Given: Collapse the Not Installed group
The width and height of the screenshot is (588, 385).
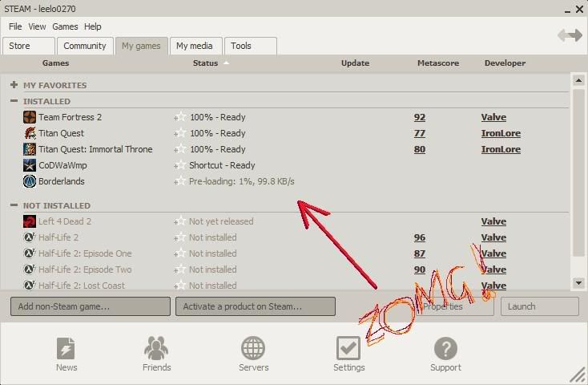Looking at the screenshot, I should click(14, 205).
